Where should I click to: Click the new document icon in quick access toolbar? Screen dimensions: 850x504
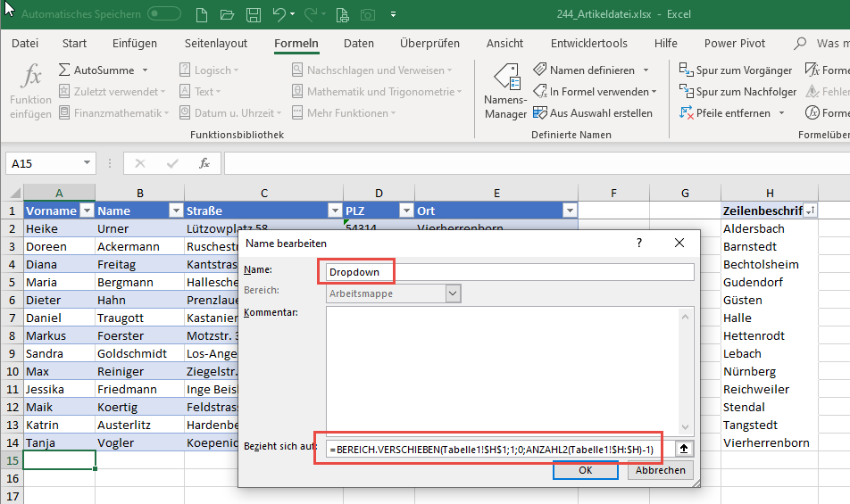(x=202, y=14)
